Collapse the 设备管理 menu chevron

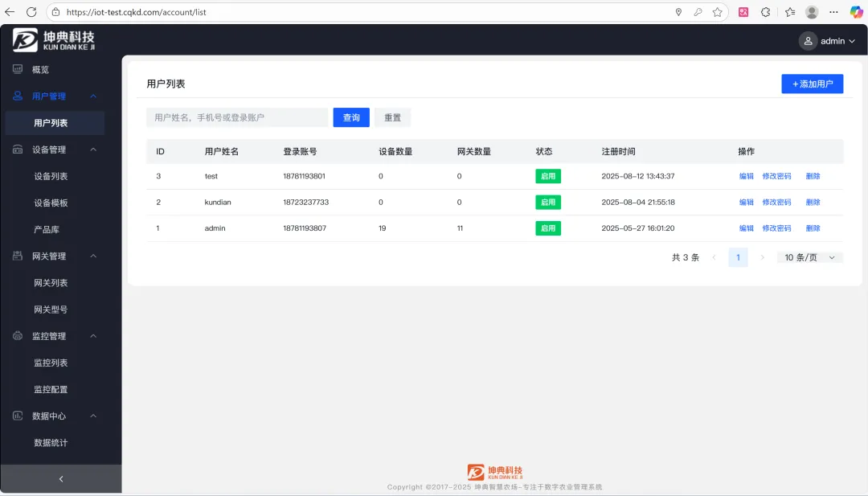pyautogui.click(x=93, y=150)
